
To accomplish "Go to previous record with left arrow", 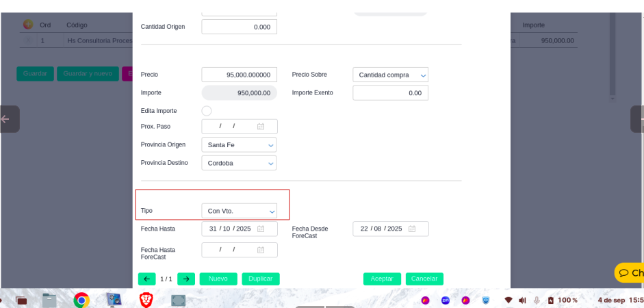I will pos(146,279).
